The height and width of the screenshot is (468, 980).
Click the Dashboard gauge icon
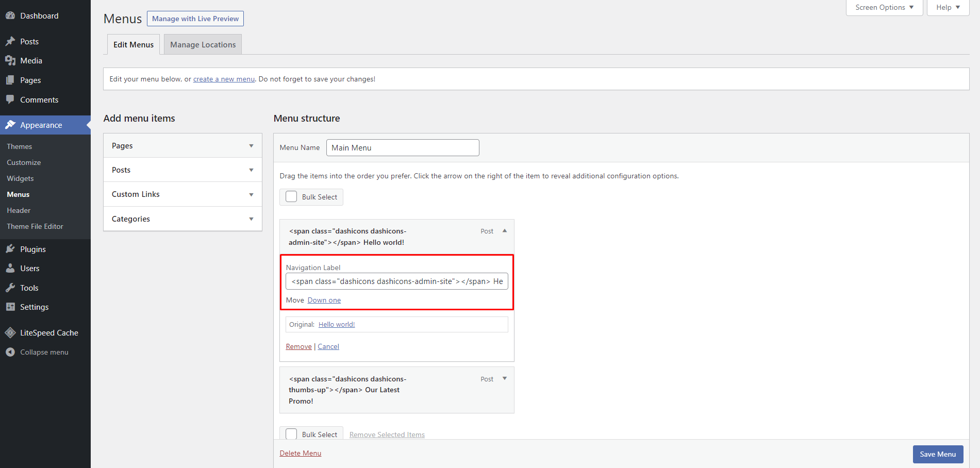(x=10, y=15)
